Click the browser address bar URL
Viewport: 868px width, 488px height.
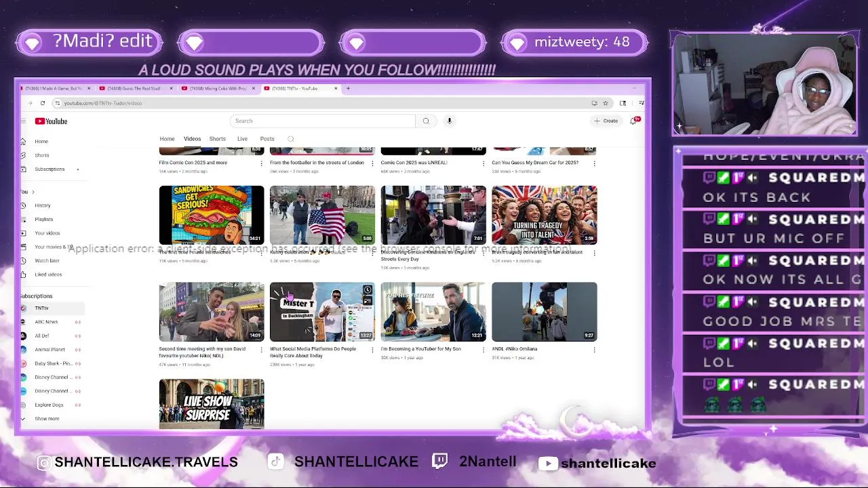(x=103, y=103)
